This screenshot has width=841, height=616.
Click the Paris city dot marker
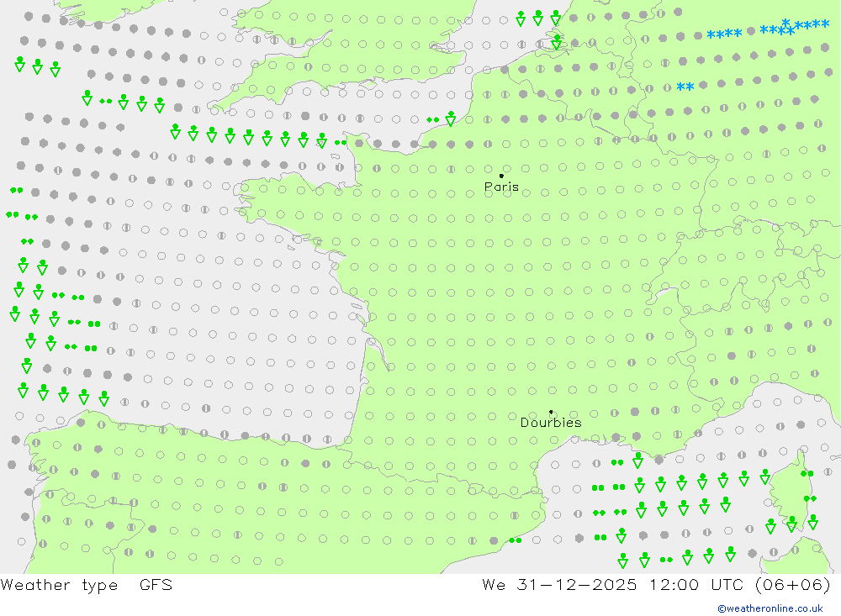click(501, 176)
